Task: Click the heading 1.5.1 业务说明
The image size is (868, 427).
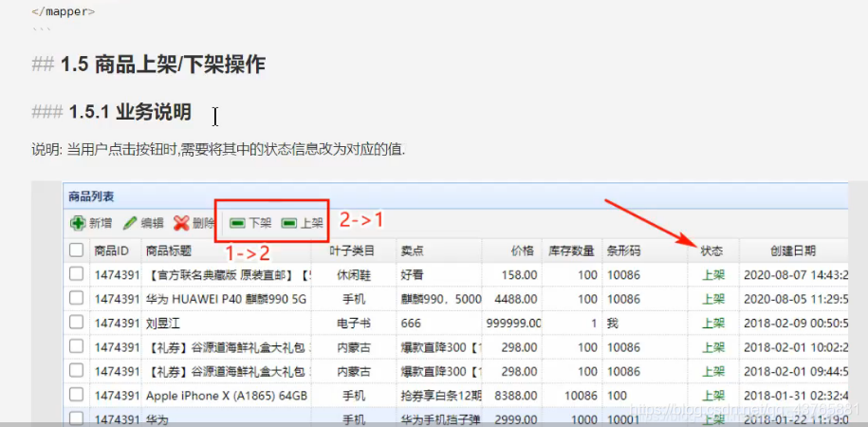Action: (x=130, y=112)
